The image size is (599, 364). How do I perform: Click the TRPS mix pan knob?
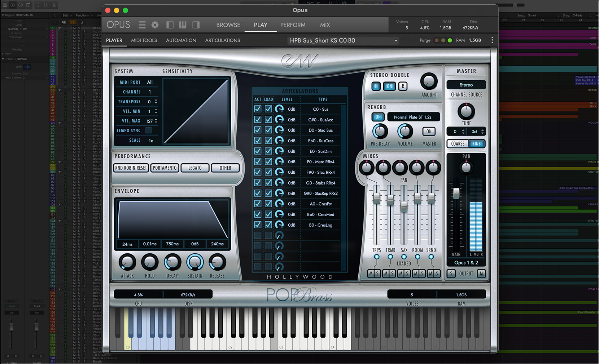367,167
